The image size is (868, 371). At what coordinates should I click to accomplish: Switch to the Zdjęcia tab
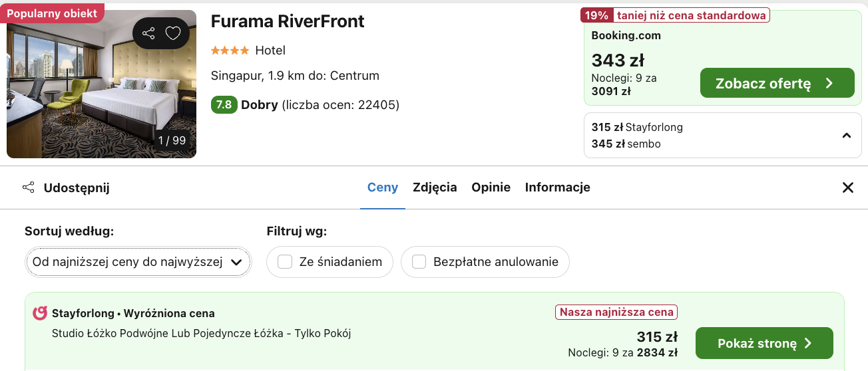pos(435,187)
